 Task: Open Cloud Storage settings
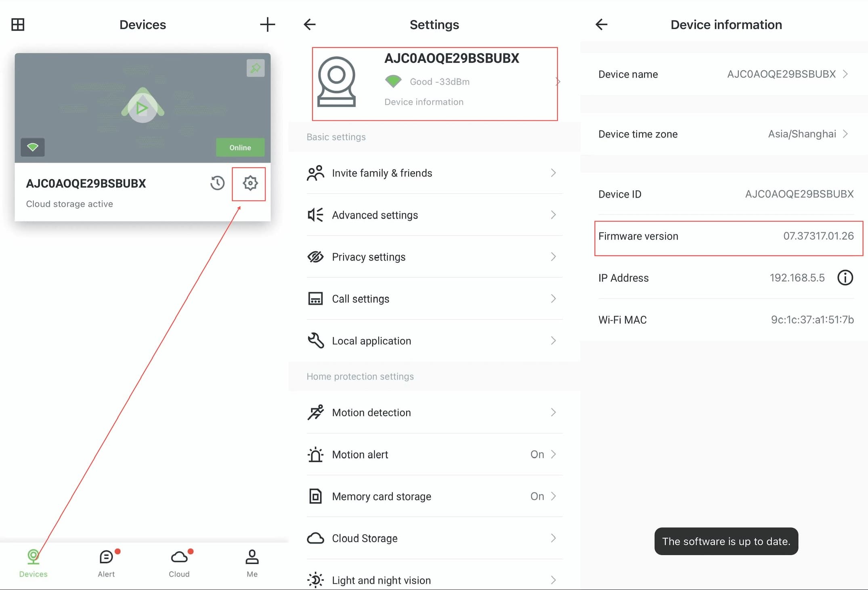click(x=435, y=538)
